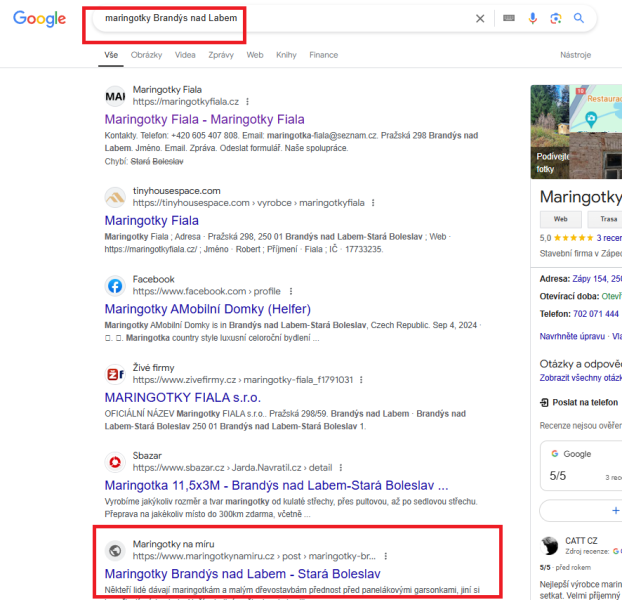
Task: Switch to the Obrázky tab
Action: click(x=146, y=55)
